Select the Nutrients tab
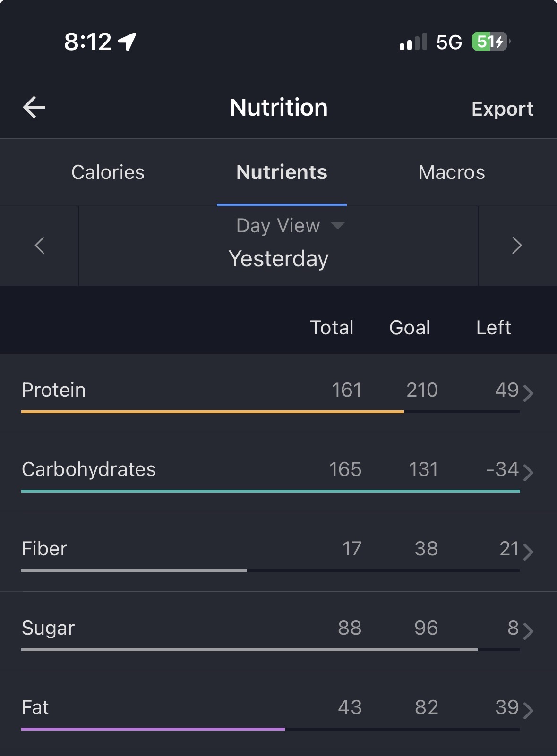 282,172
